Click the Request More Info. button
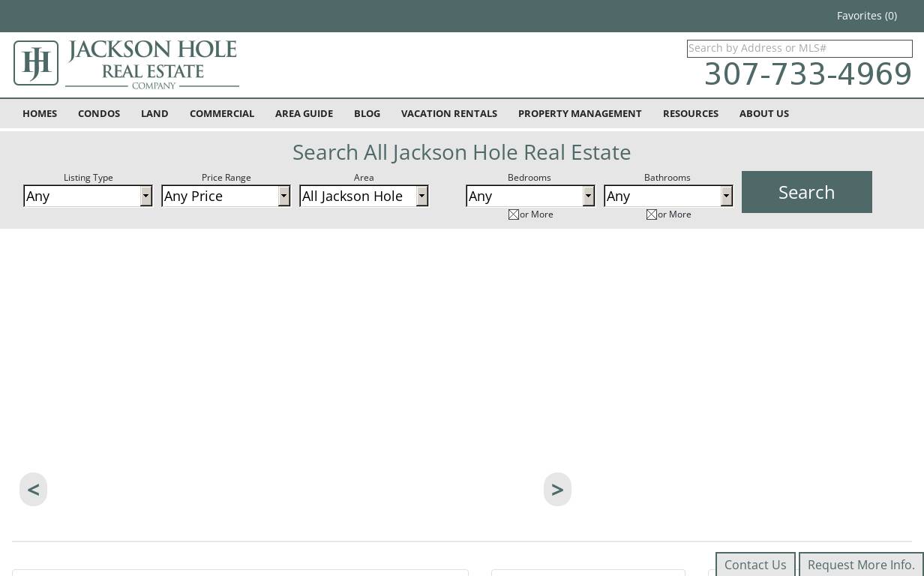The width and height of the screenshot is (924, 576). click(861, 565)
